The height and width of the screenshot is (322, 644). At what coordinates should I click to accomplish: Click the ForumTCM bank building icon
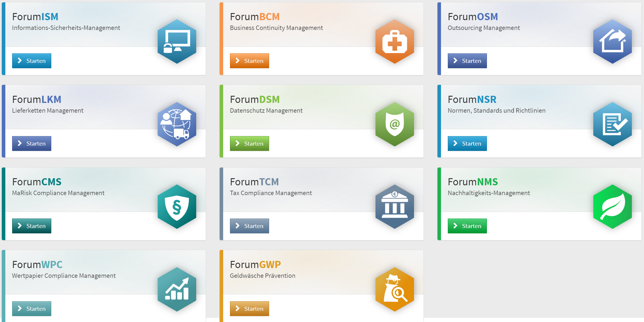[x=394, y=207]
